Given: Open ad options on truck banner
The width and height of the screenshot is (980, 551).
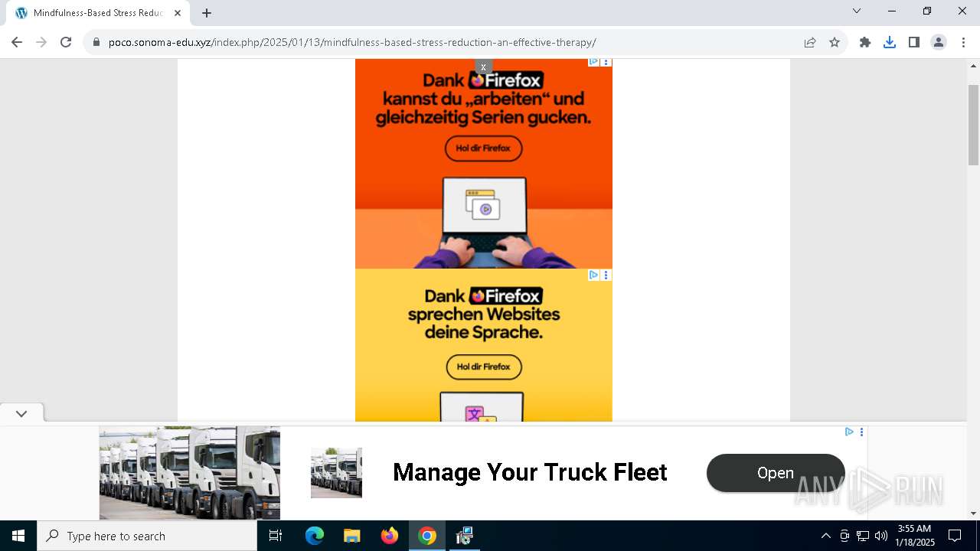Looking at the screenshot, I should (861, 432).
